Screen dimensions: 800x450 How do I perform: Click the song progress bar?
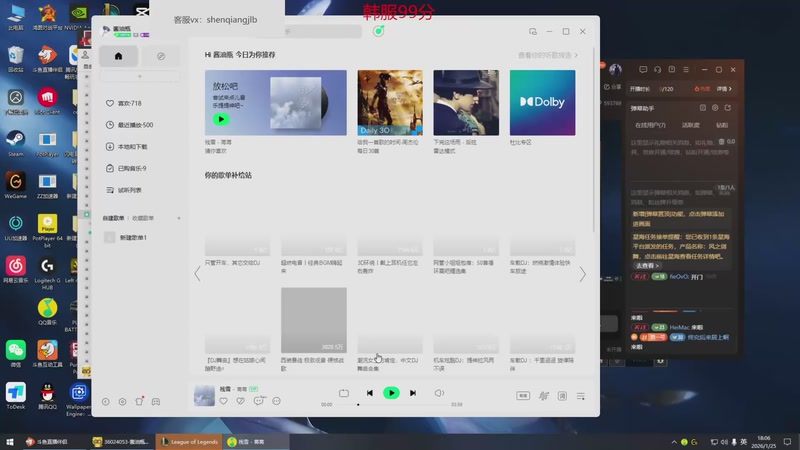pyautogui.click(x=391, y=405)
